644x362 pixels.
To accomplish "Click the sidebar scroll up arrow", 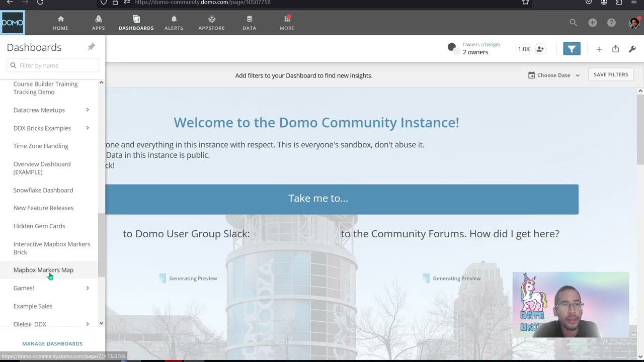I will 101,82.
